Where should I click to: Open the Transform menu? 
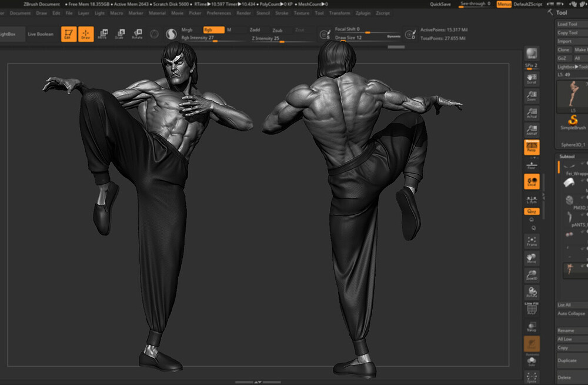click(x=340, y=13)
